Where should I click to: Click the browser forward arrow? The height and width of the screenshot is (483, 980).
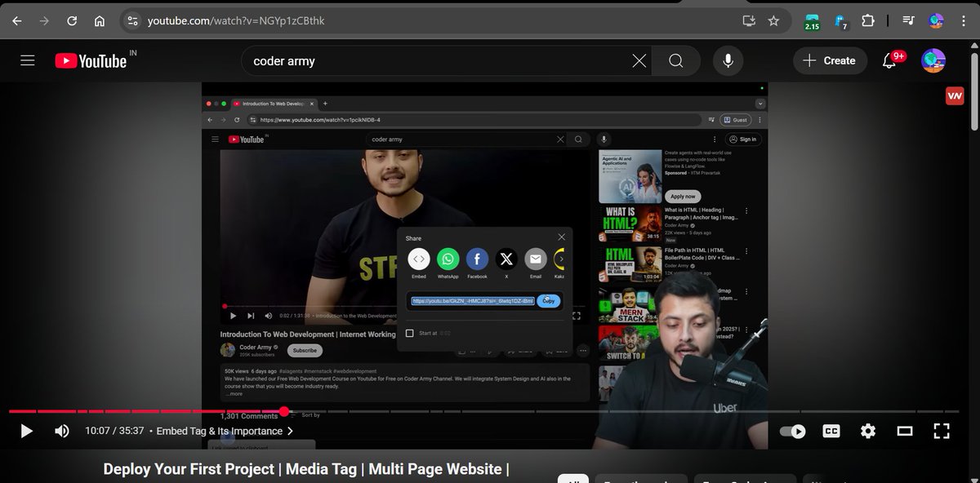44,21
